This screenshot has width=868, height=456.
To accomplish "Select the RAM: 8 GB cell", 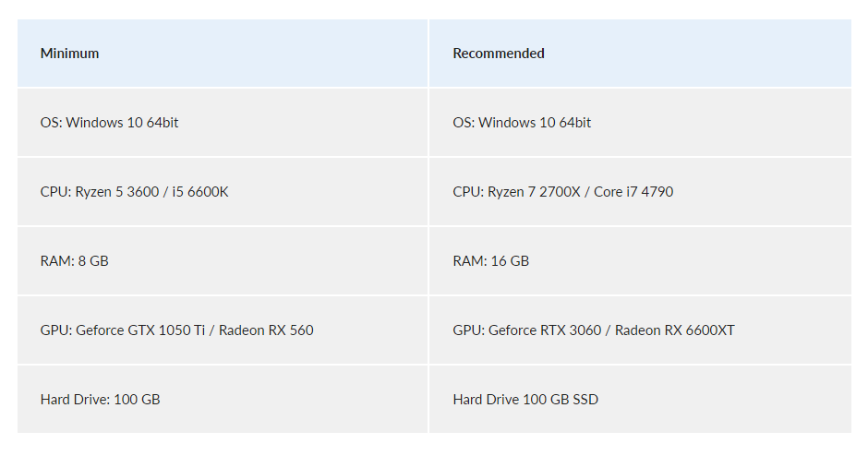I will coord(223,260).
